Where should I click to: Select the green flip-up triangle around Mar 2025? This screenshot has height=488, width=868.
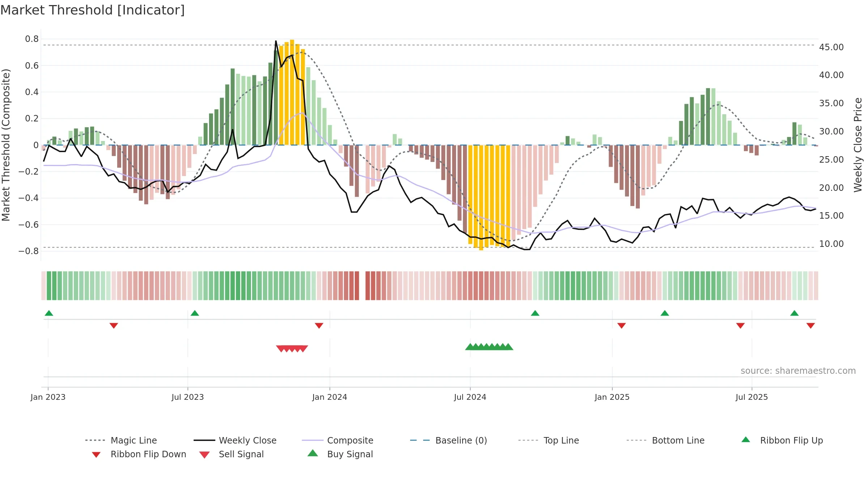click(x=664, y=313)
